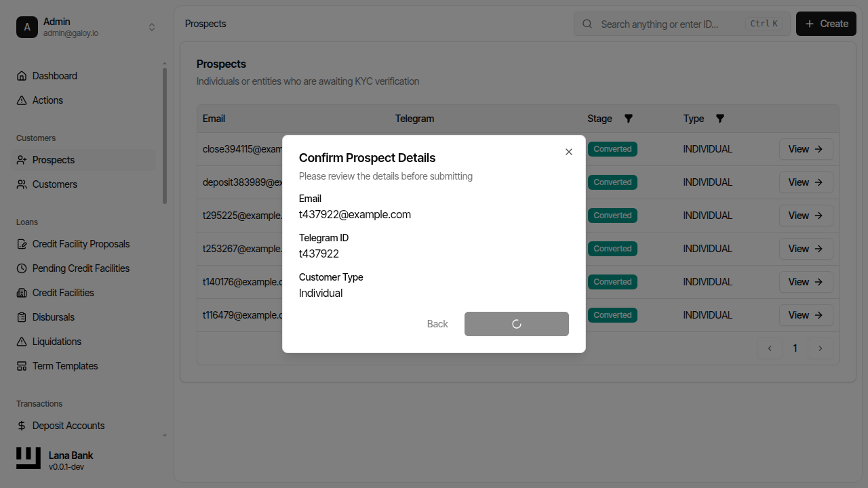Open Actions via its warning triangle icon
This screenshot has height=488, width=868.
[22, 100]
